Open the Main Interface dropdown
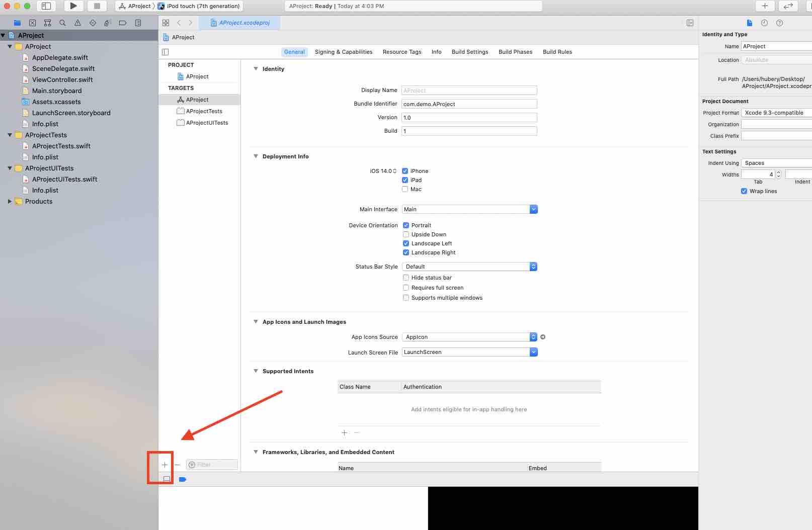Screen dimensions: 812x530 (x=534, y=209)
